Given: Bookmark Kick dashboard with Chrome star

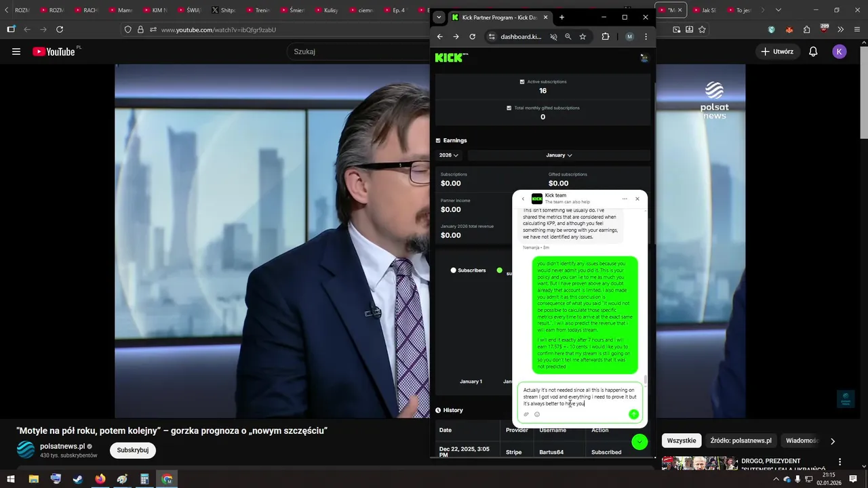Looking at the screenshot, I should pos(583,37).
